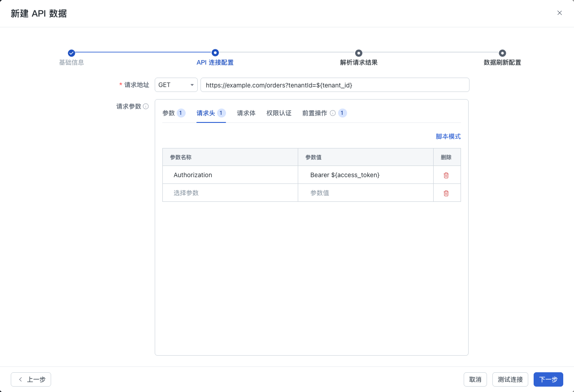
Task: Click the 数据刷新配置 step circle
Action: 502,53
